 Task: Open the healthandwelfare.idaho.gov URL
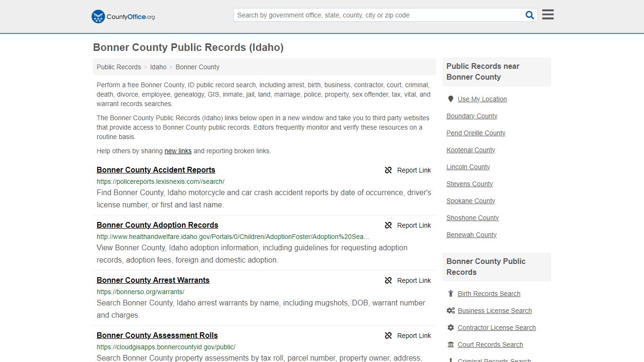tap(233, 237)
